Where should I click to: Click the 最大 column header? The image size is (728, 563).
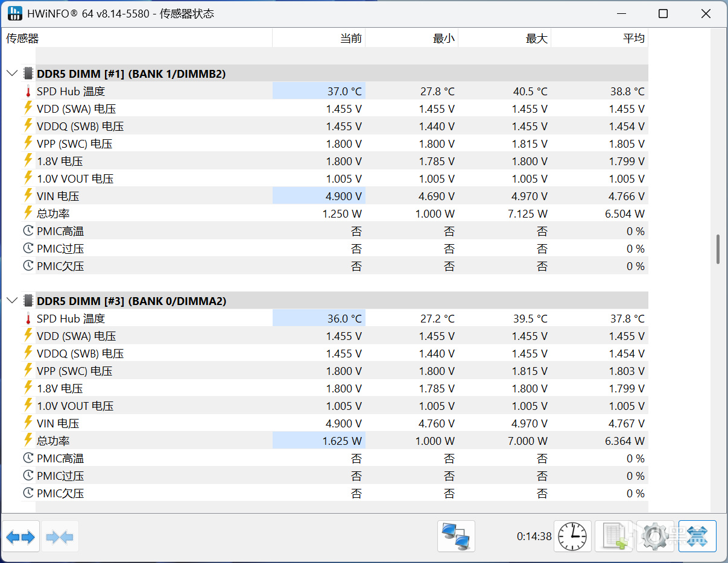click(x=505, y=38)
